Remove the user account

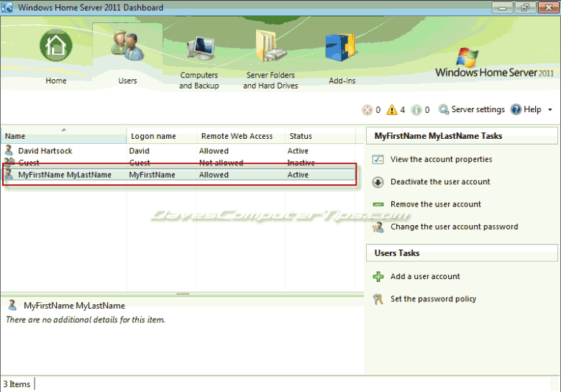click(435, 204)
